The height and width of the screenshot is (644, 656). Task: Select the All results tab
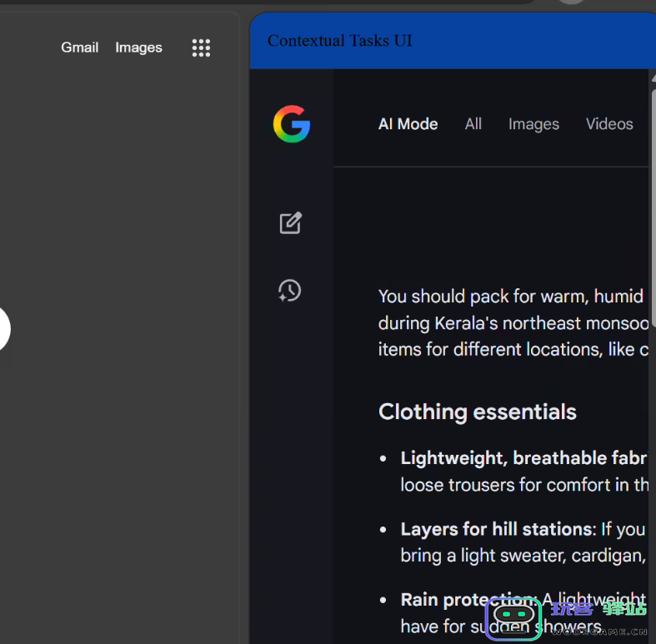tap(473, 124)
